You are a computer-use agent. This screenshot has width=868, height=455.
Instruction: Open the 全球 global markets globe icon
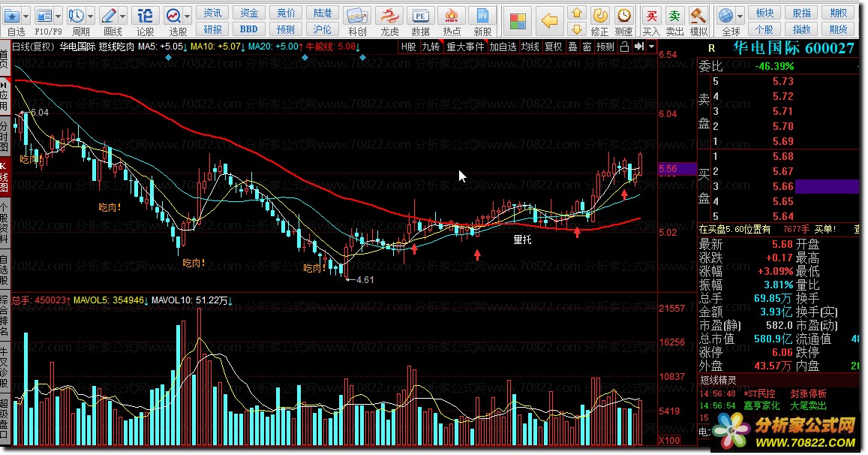[725, 16]
